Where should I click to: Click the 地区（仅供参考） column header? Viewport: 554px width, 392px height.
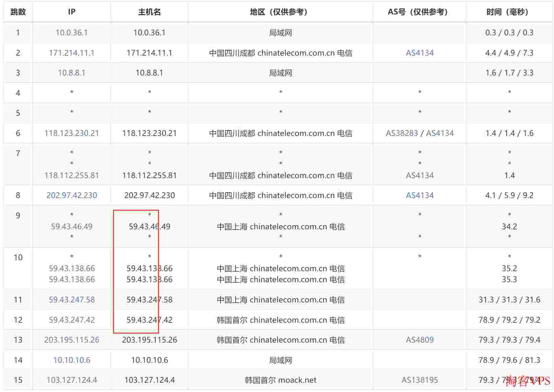click(281, 12)
